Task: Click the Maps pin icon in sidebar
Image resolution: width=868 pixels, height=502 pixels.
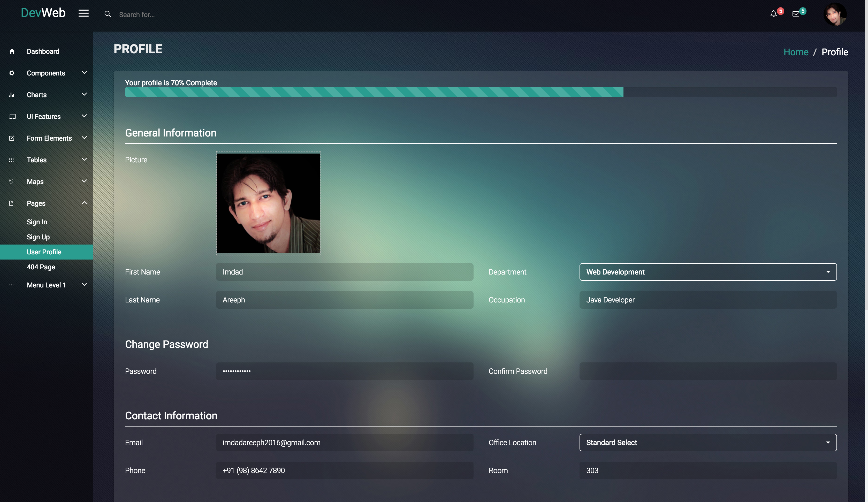Action: 11,181
